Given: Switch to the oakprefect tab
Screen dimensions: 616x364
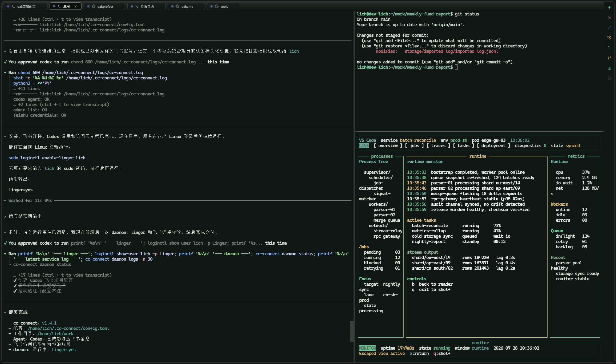Looking at the screenshot, I should point(104,6).
